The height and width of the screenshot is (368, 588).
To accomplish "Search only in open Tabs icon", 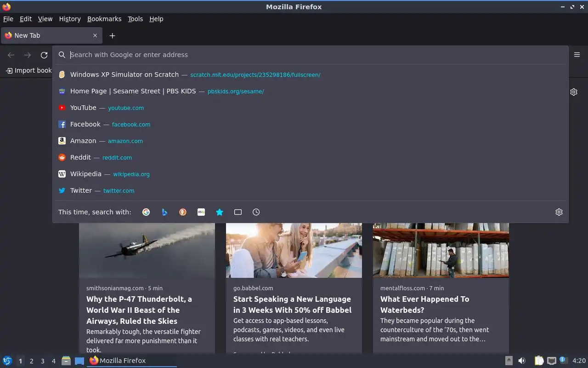I will [x=238, y=212].
